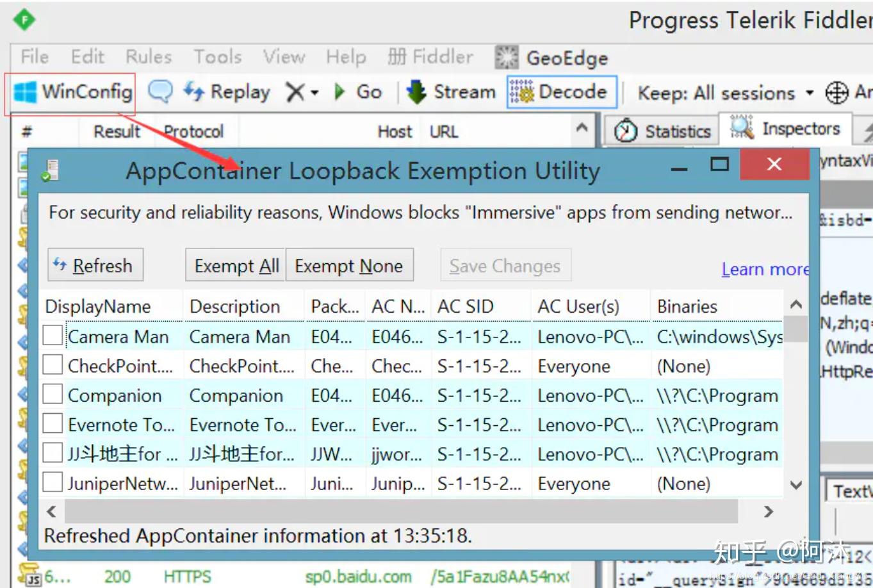Toggle the Decode button

tap(562, 92)
